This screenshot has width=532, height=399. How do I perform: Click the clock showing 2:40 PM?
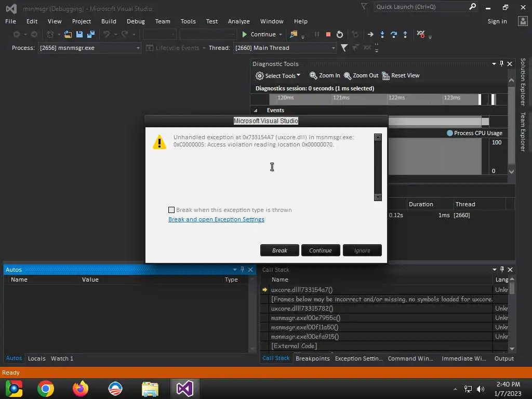tap(508, 384)
